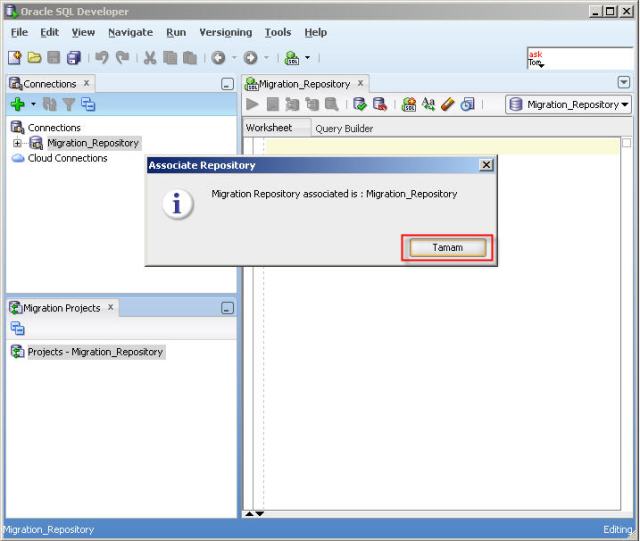This screenshot has height=541, width=640.
Task: Open the Back history dropdown arrow
Action: tap(234, 58)
